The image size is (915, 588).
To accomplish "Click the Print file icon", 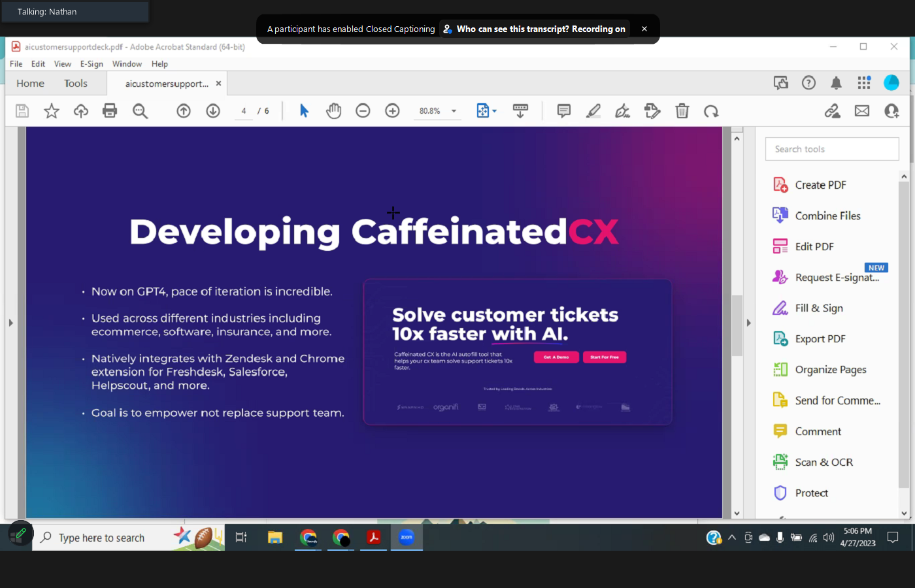I will click(110, 111).
